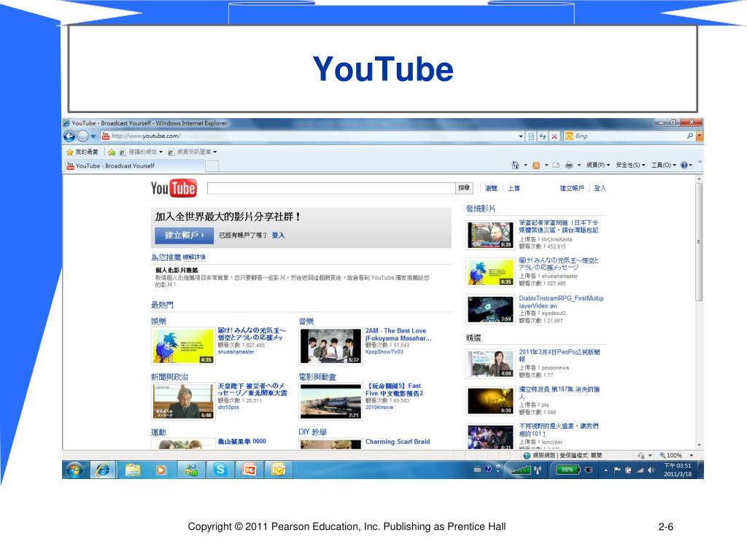Open the Outlook icon on the taskbar
Screen dimensions: 747x560
278,470
